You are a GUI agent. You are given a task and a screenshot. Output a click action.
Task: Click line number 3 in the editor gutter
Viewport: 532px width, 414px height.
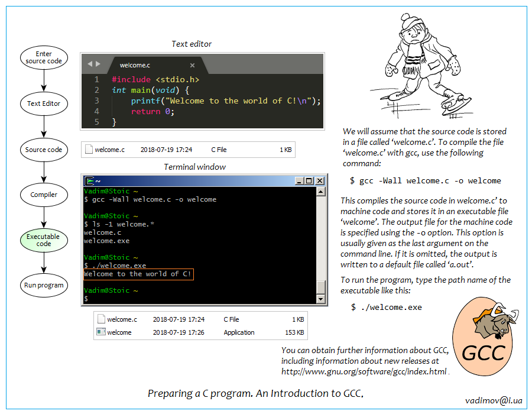tap(97, 101)
